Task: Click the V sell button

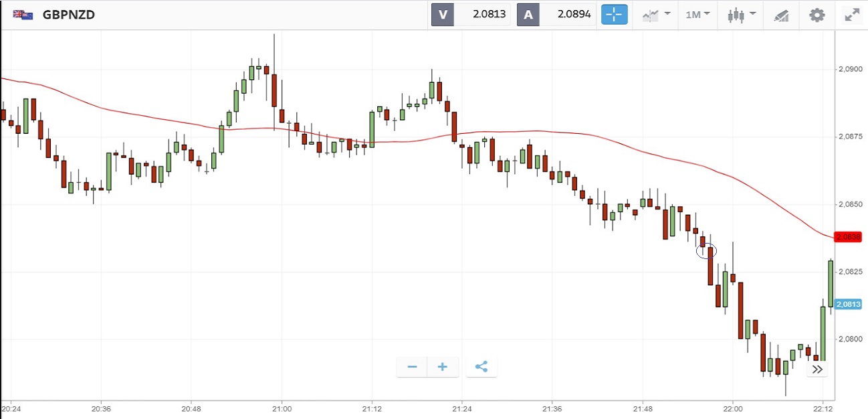Action: click(442, 14)
